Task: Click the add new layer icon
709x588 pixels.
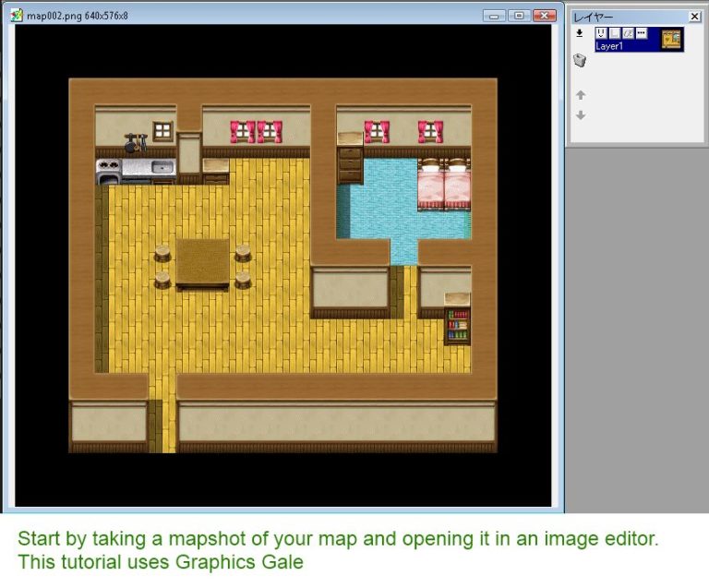Action: [x=580, y=33]
